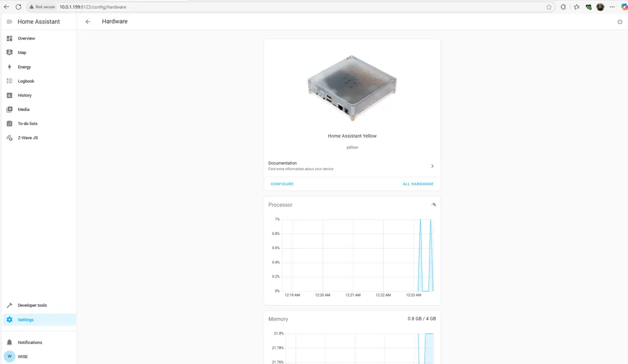Viewport: 628px width, 364px height.
Task: Click the Settings gear icon
Action: (9, 320)
